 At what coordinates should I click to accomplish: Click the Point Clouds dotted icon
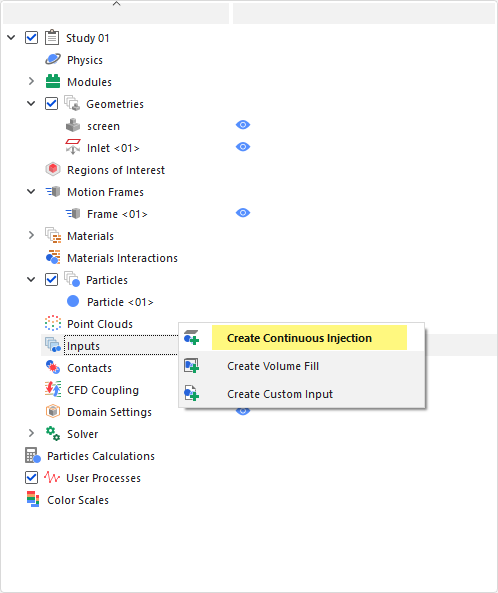coord(53,323)
